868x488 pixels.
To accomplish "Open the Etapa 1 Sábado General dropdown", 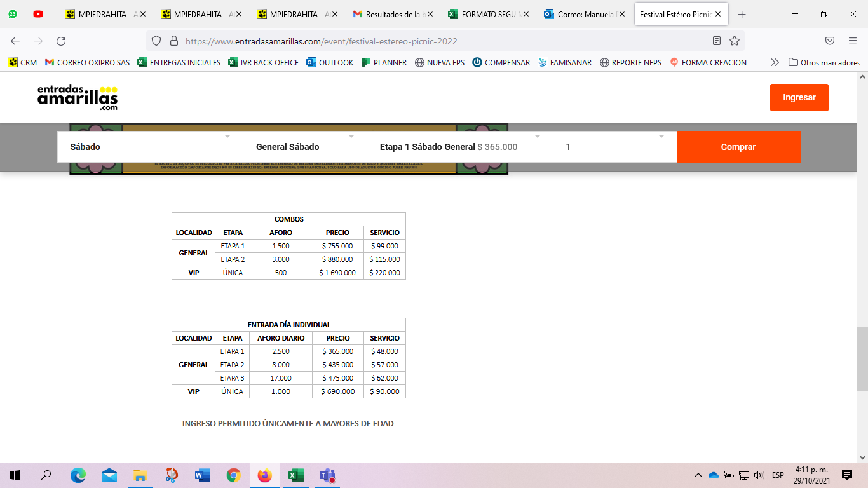I will coord(460,147).
